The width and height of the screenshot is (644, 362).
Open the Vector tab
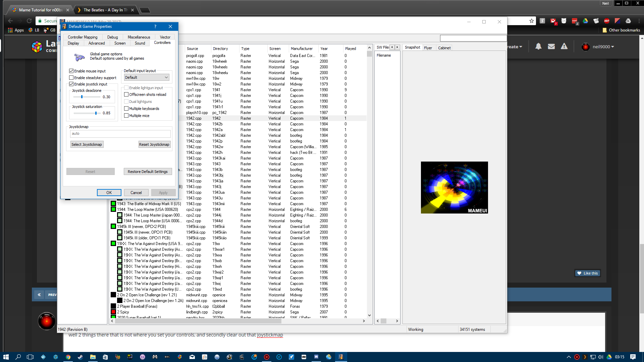pos(165,37)
